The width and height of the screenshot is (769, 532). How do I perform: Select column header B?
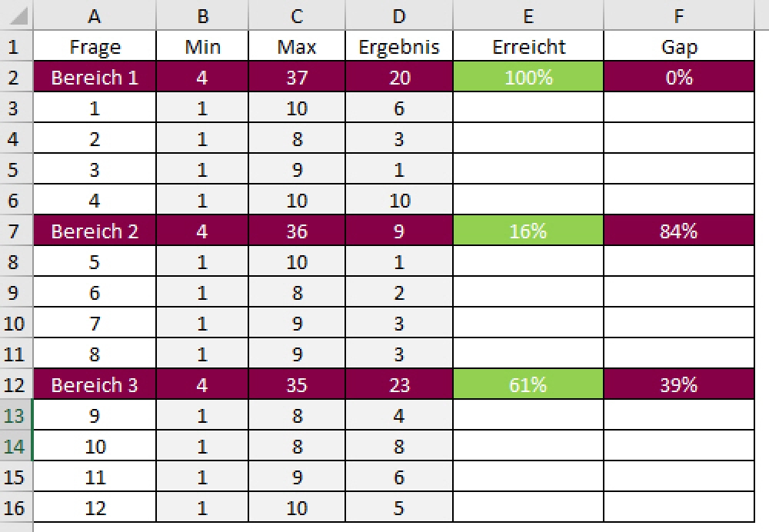[201, 15]
